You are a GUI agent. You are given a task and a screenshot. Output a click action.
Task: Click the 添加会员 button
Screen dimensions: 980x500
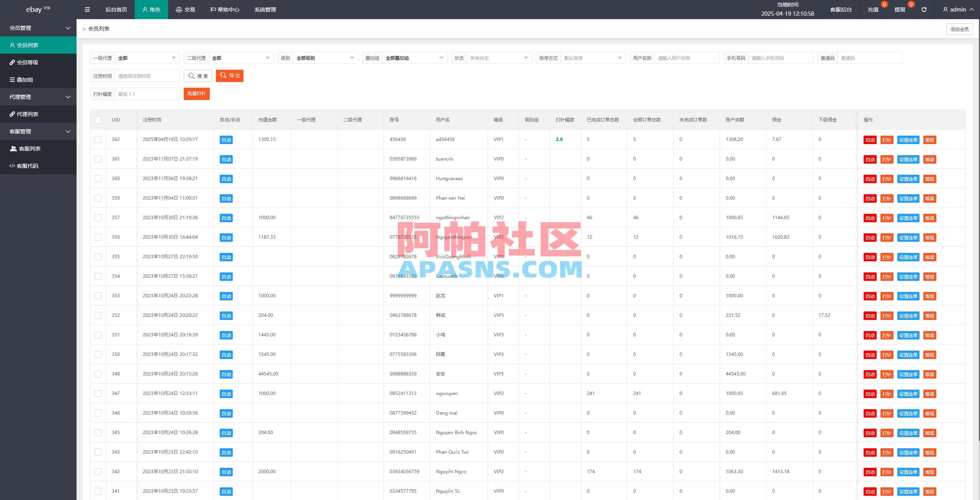click(959, 29)
